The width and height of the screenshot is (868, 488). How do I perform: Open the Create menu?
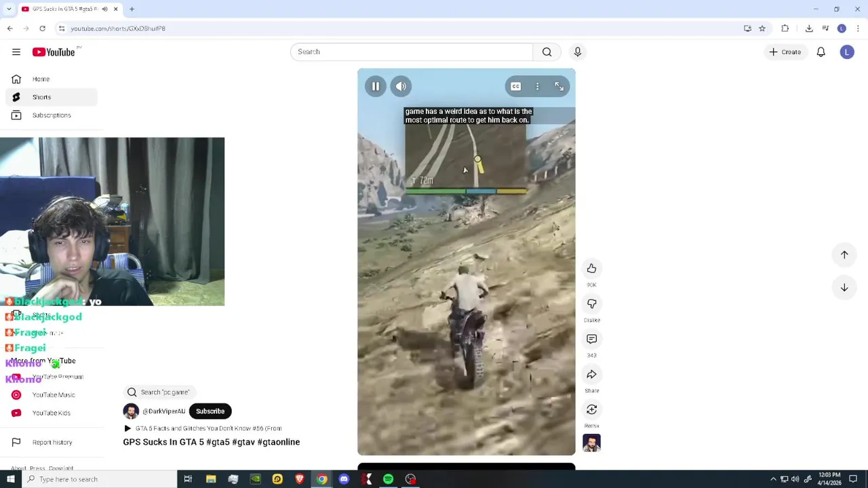pos(785,52)
